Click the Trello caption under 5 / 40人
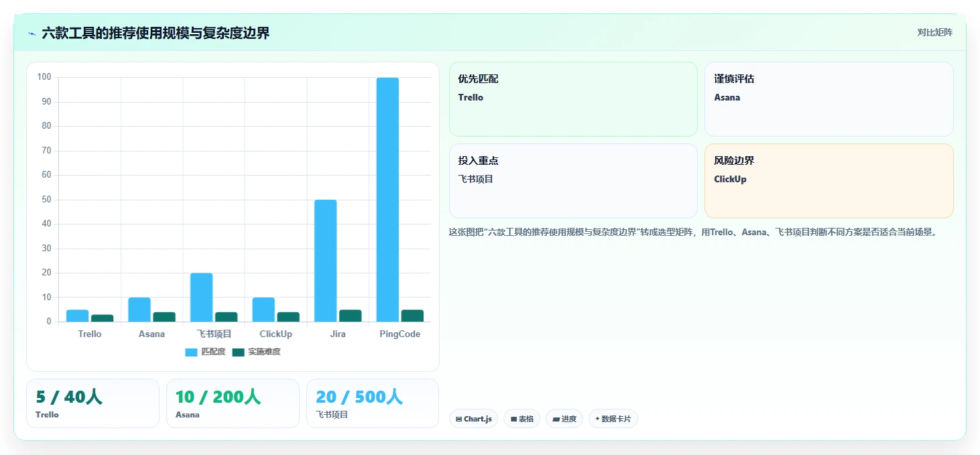This screenshot has height=455, width=980. coord(47,415)
